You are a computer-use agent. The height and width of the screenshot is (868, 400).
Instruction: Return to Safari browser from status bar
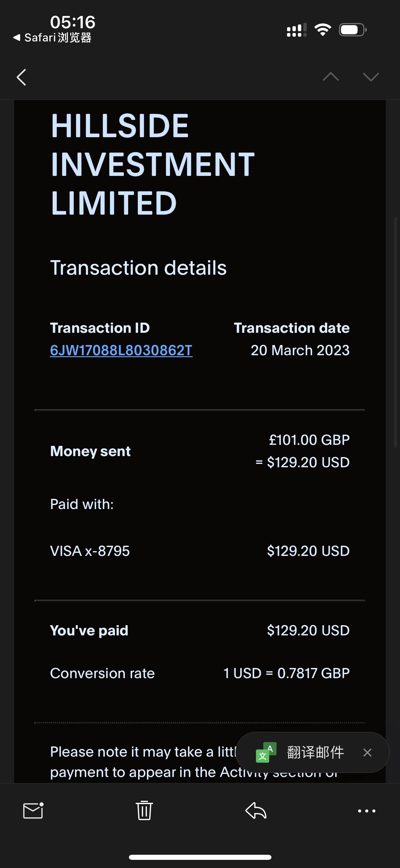coord(53,38)
